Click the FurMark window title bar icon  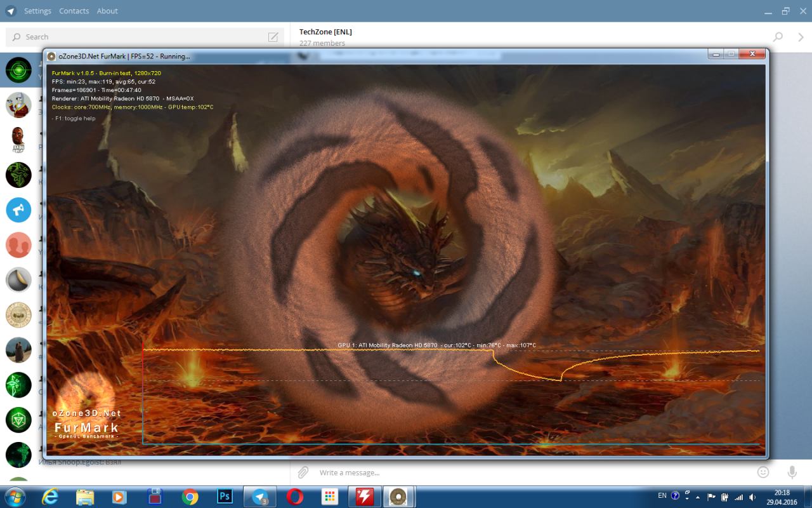coord(51,56)
